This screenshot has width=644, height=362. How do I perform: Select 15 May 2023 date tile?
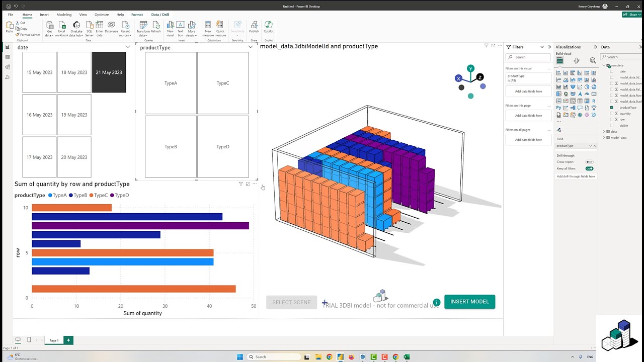[39, 72]
